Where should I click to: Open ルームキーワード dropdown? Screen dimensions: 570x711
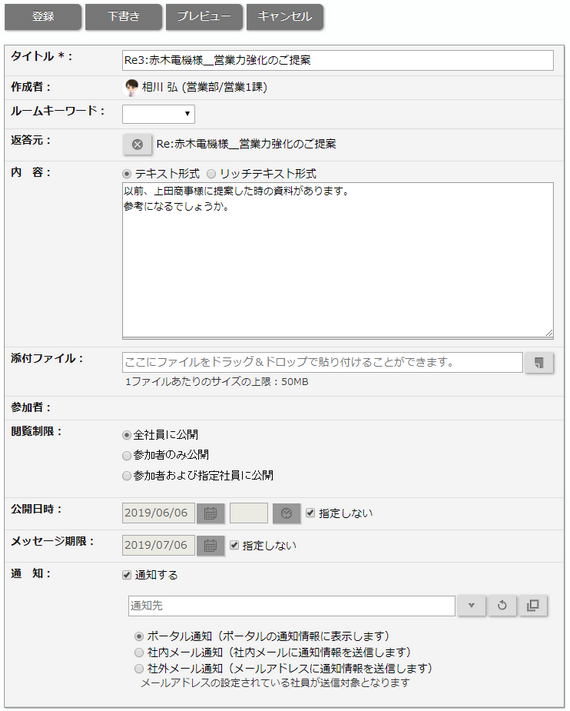158,114
